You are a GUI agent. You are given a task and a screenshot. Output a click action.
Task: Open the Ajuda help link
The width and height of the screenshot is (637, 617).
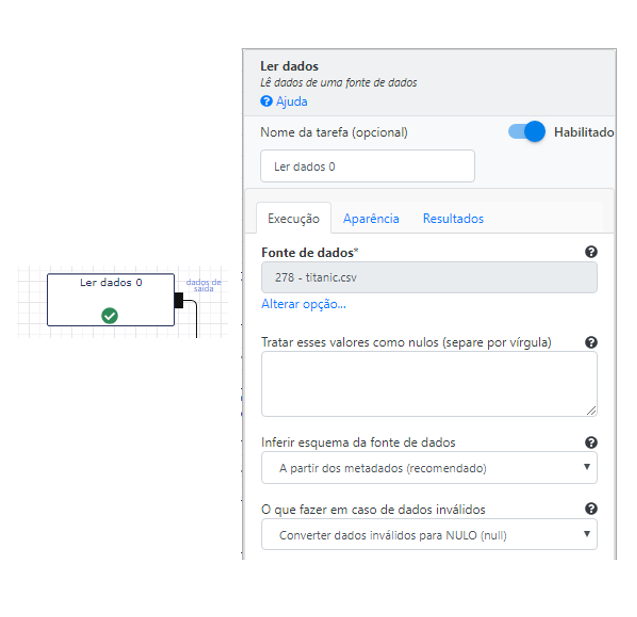[292, 101]
